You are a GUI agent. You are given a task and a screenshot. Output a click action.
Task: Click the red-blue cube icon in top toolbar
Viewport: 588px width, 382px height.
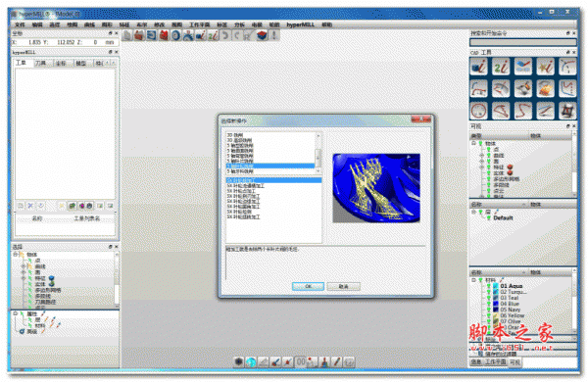pos(262,35)
